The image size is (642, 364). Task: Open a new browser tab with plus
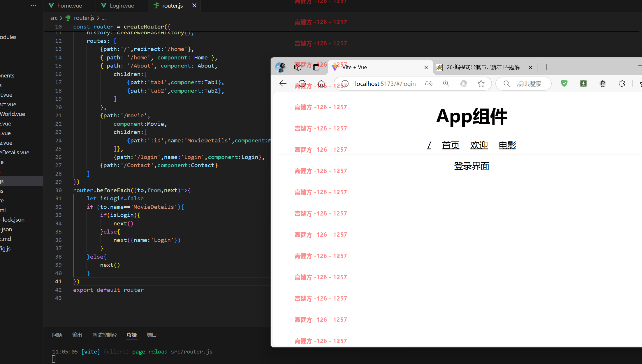547,67
